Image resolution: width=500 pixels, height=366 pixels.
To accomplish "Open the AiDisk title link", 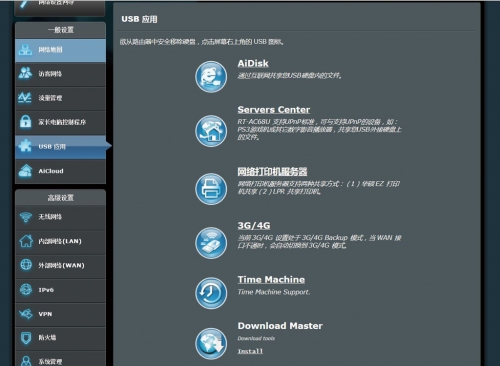I will point(253,63).
